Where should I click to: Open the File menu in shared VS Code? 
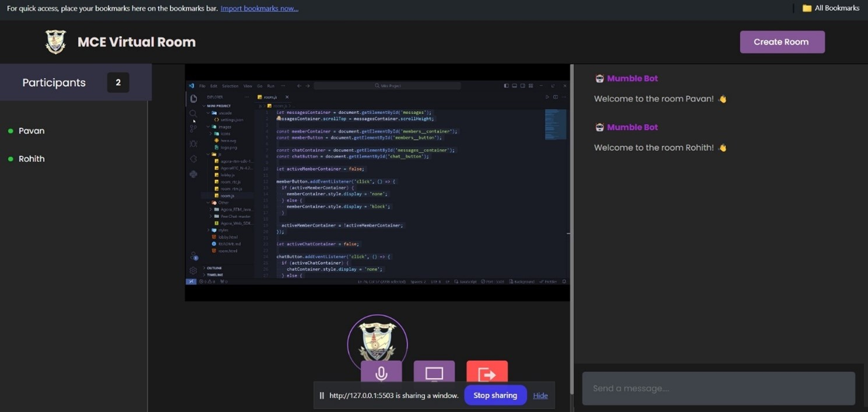[202, 86]
